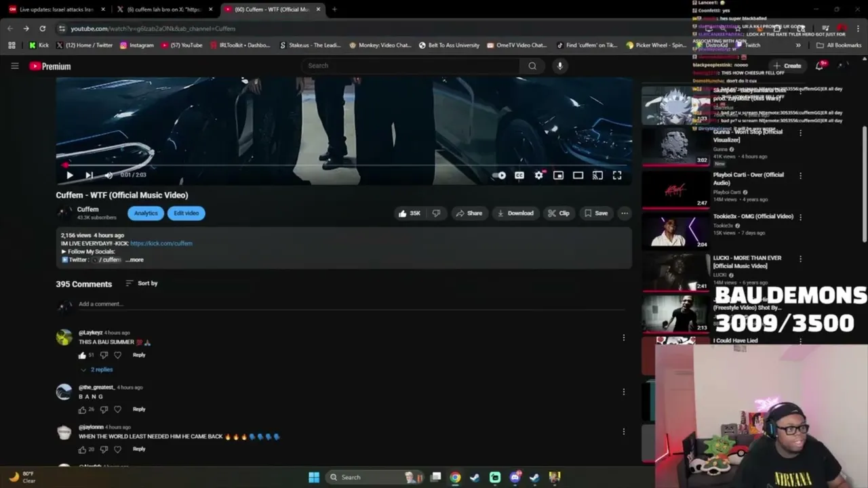Open options menu for the 'B A N G' comment
The image size is (868, 488).
click(624, 392)
